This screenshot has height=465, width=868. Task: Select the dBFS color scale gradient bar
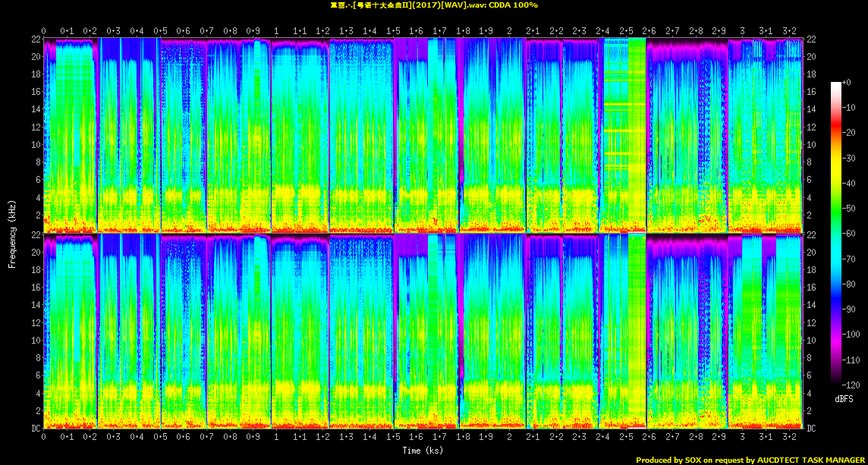tap(835, 233)
